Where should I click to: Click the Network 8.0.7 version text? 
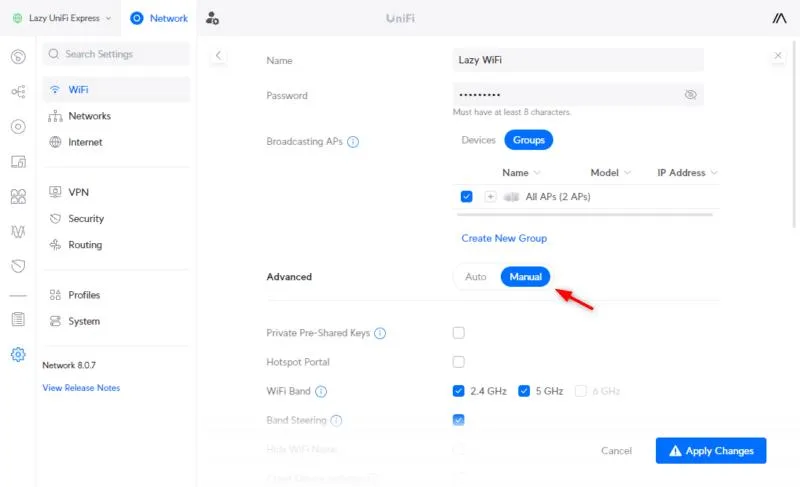pyautogui.click(x=69, y=366)
